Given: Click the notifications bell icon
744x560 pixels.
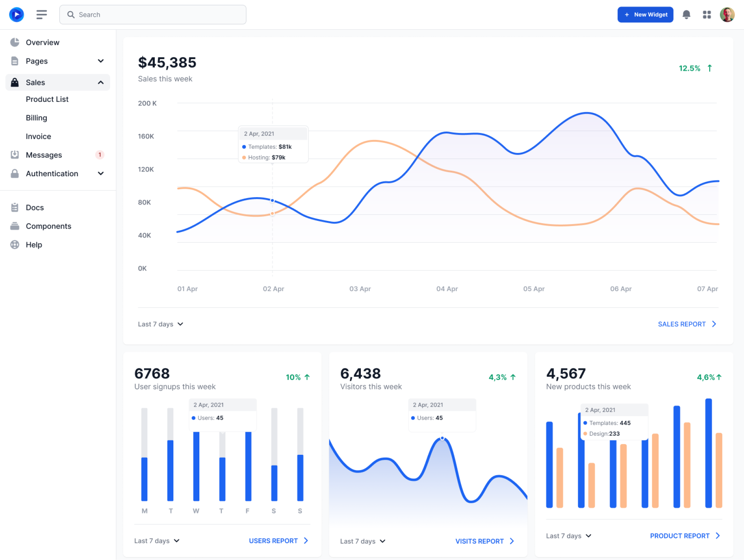Looking at the screenshot, I should click(x=686, y=15).
